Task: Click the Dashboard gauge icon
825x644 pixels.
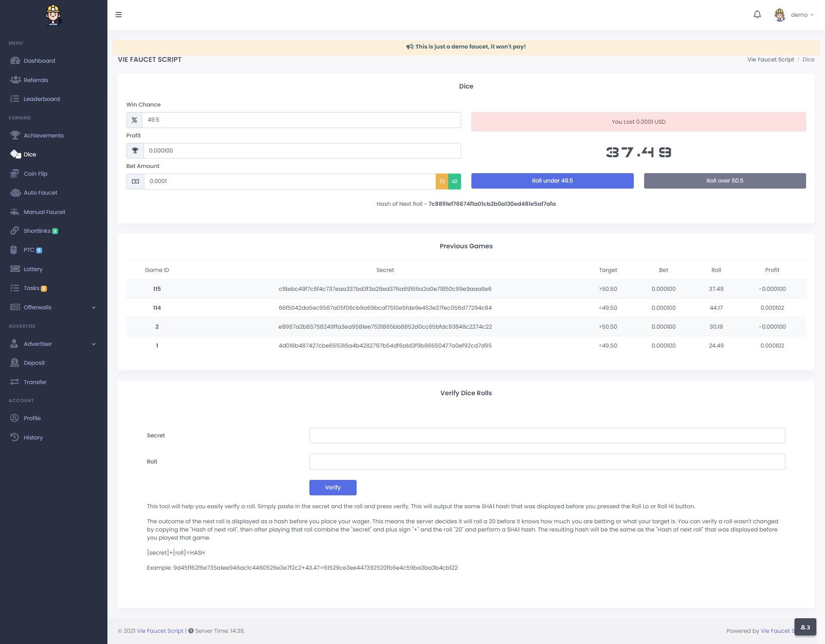Action: click(15, 61)
